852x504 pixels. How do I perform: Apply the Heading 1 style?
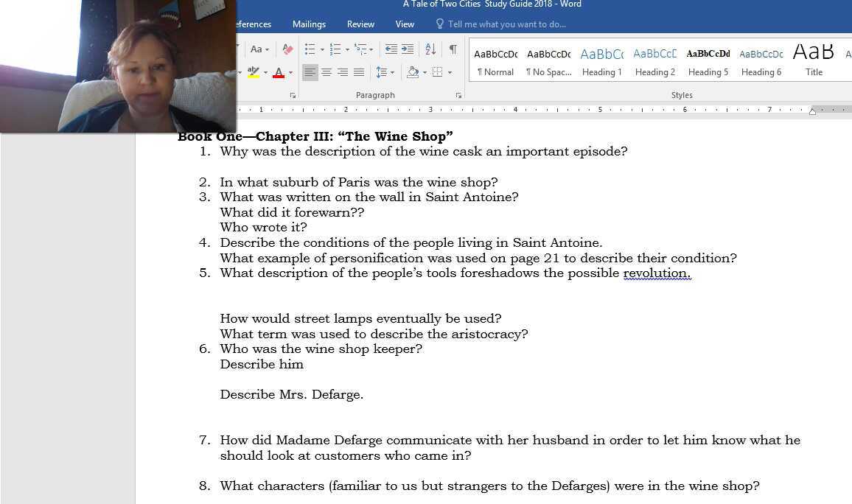click(601, 59)
